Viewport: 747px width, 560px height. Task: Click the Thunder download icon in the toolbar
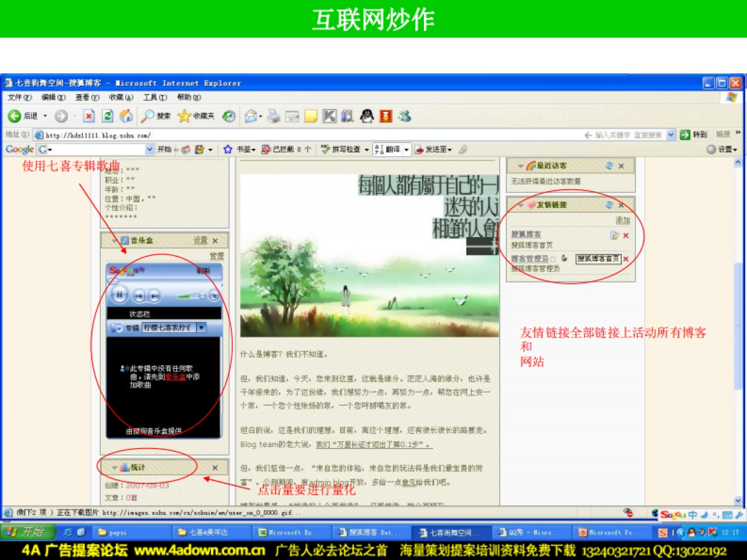coord(385,116)
